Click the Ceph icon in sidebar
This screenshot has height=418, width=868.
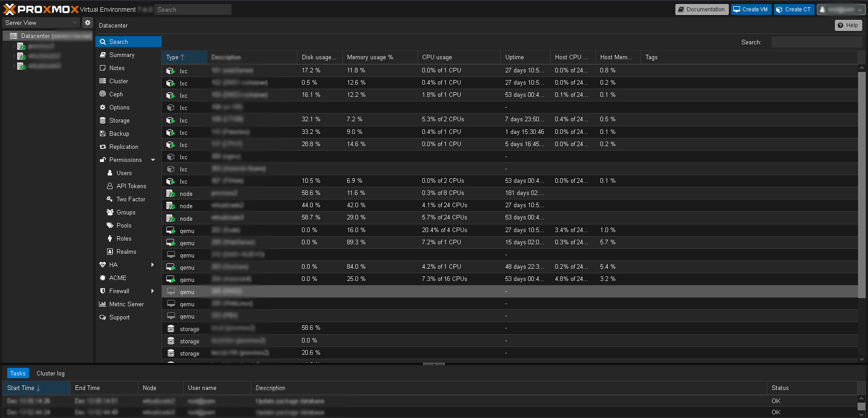pyautogui.click(x=103, y=94)
